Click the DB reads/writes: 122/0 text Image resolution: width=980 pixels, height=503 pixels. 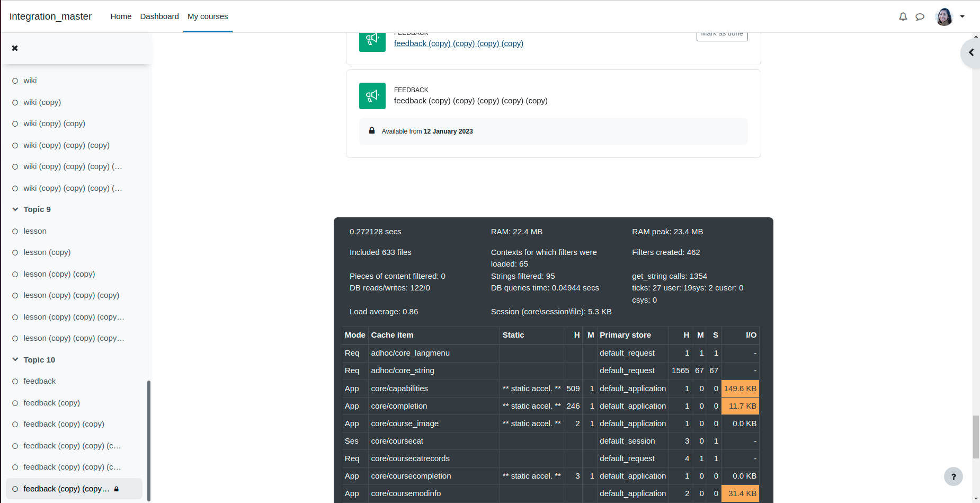[x=390, y=288]
